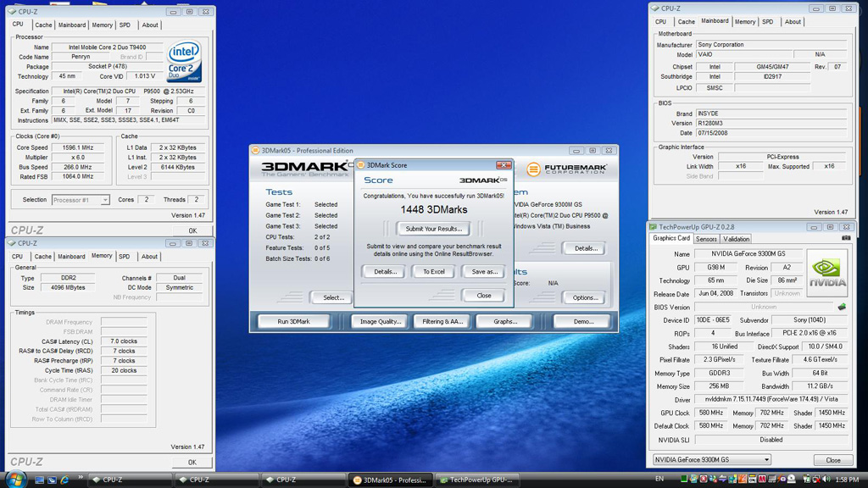
Task: Open Validation tab in GPU-Z
Action: (737, 239)
